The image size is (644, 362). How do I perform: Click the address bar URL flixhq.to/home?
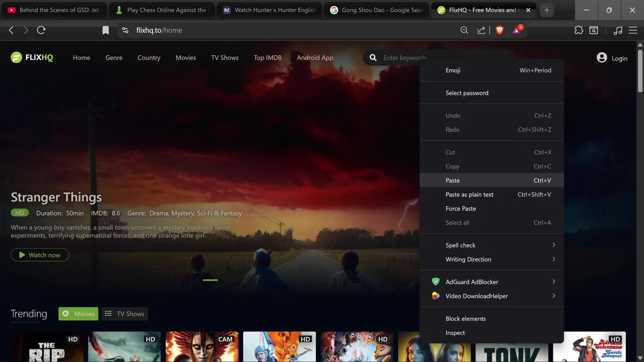(x=159, y=30)
